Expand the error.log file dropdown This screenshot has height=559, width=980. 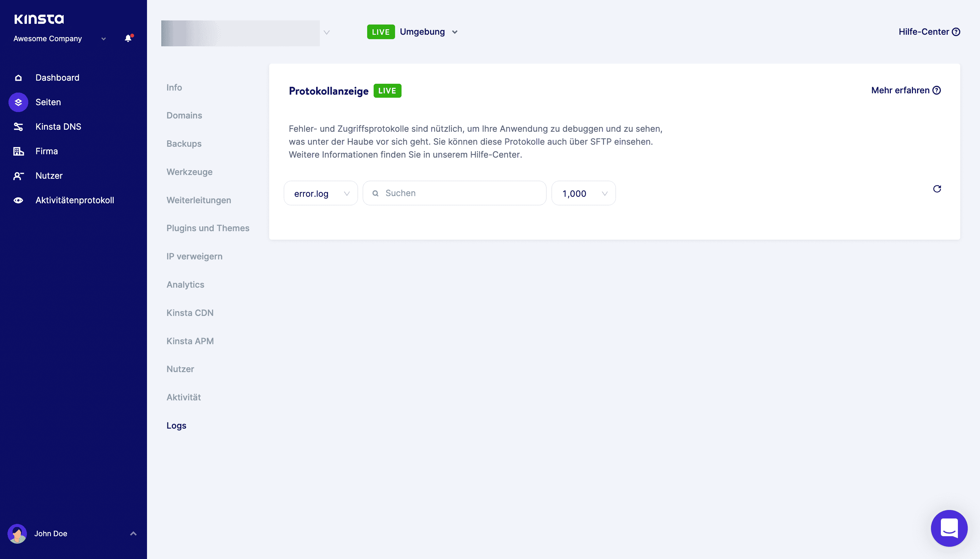[321, 193]
